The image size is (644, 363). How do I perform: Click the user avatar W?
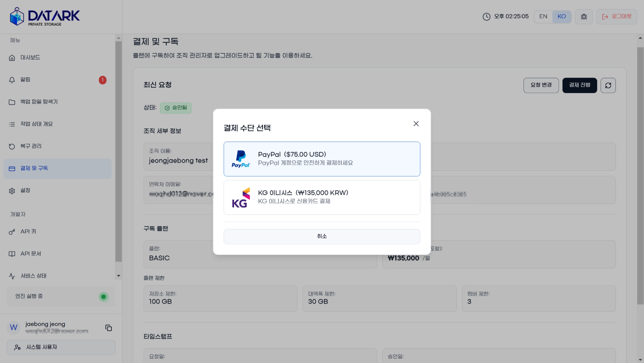coord(14,328)
